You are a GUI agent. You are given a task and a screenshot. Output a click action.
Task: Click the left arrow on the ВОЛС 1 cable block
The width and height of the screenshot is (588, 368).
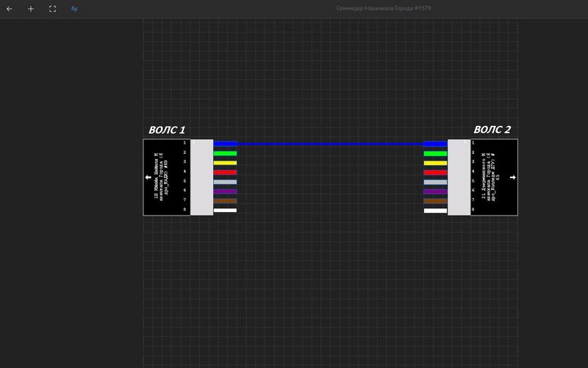(148, 177)
